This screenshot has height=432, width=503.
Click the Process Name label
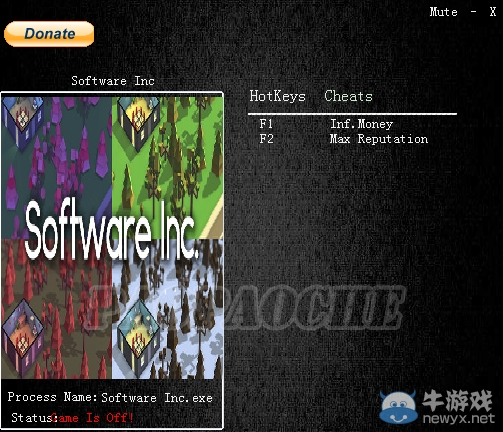(52, 397)
